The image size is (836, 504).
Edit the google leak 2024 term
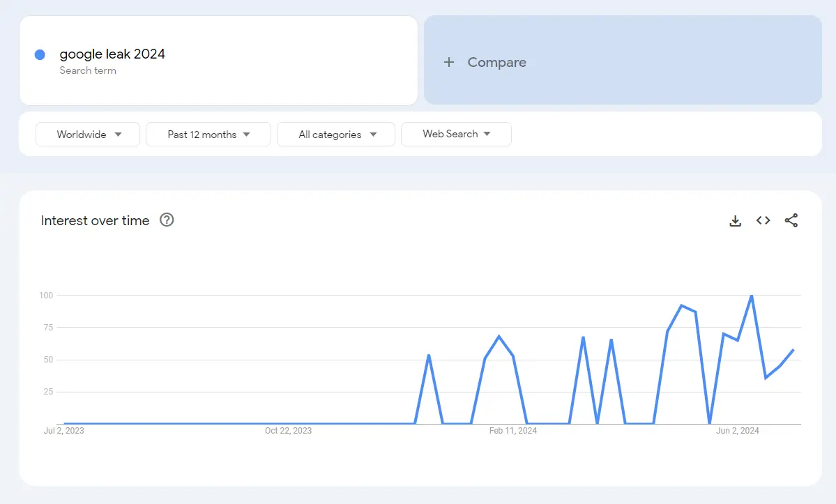pos(112,54)
